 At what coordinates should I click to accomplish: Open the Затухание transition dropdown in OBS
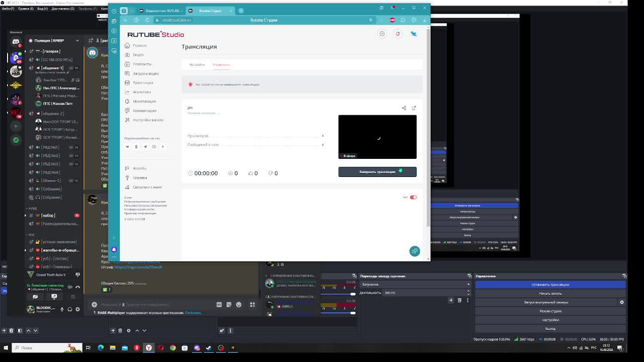click(416, 285)
